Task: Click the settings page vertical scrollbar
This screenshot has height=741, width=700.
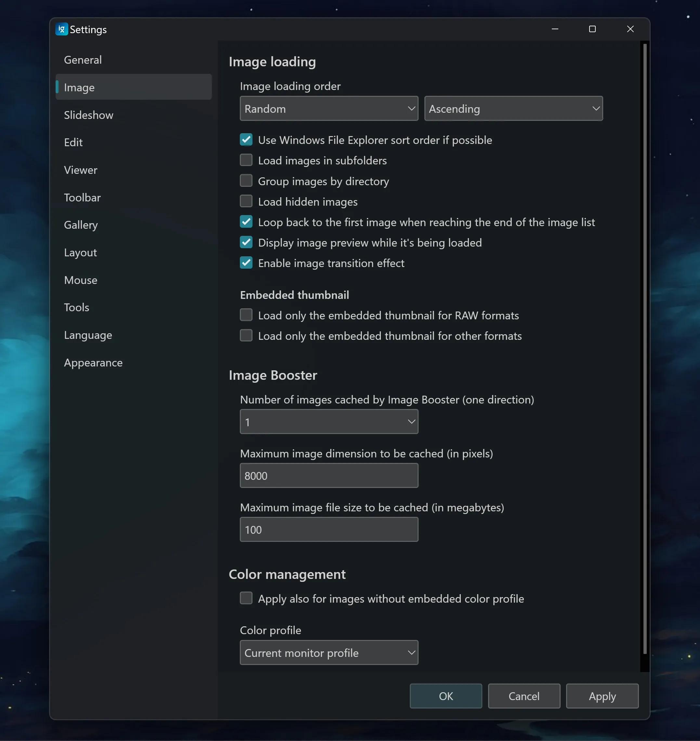Action: [x=645, y=349]
